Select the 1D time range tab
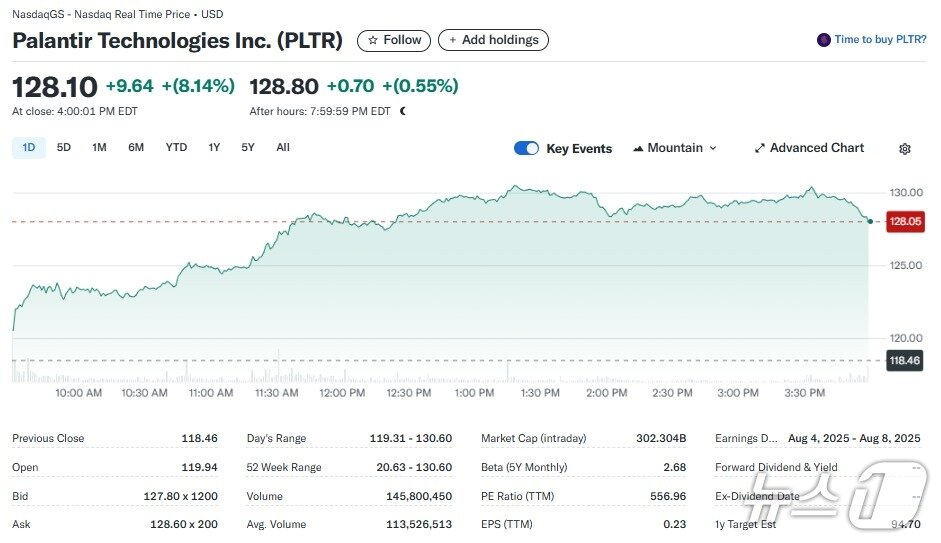Screen dimensions: 941x543 [x=29, y=148]
